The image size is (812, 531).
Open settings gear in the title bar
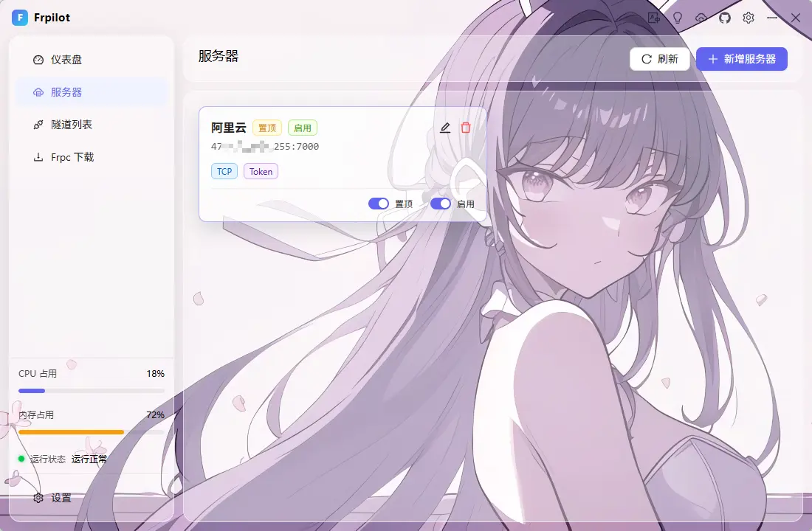[x=749, y=18]
